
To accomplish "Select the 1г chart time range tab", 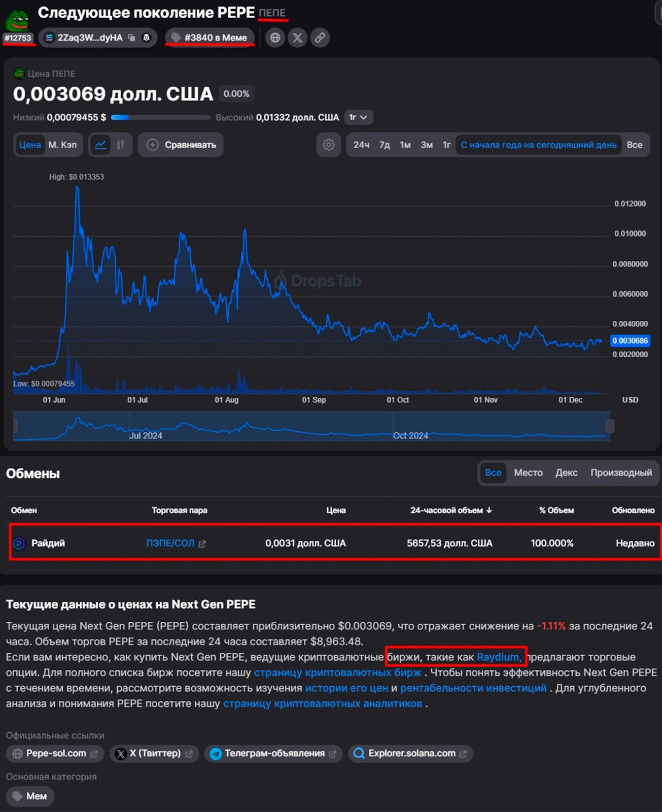I will point(446,145).
